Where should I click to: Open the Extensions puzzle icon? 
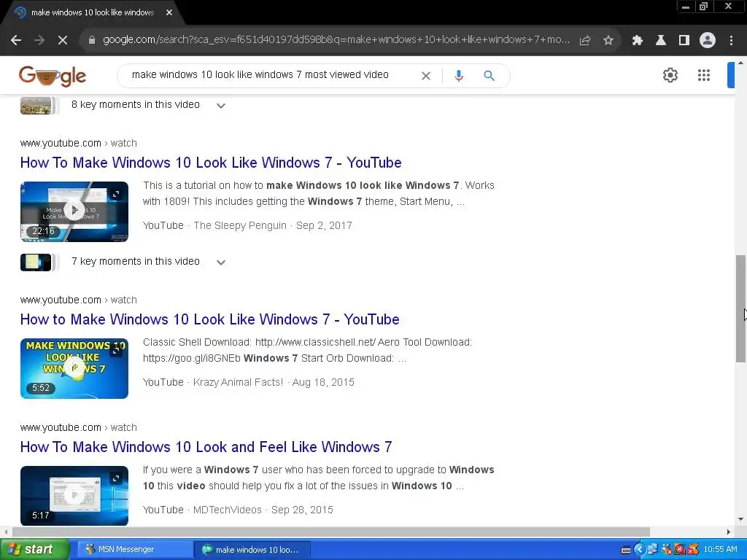click(x=637, y=41)
